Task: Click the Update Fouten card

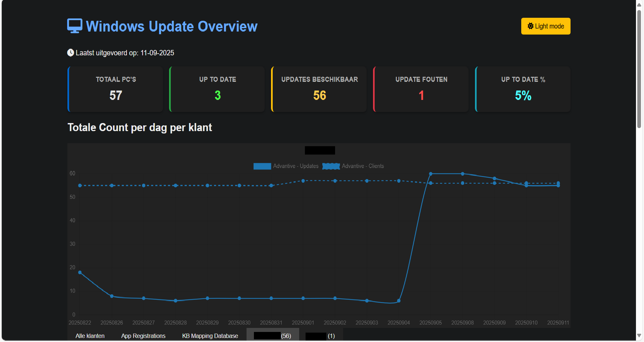Action: [x=421, y=89]
